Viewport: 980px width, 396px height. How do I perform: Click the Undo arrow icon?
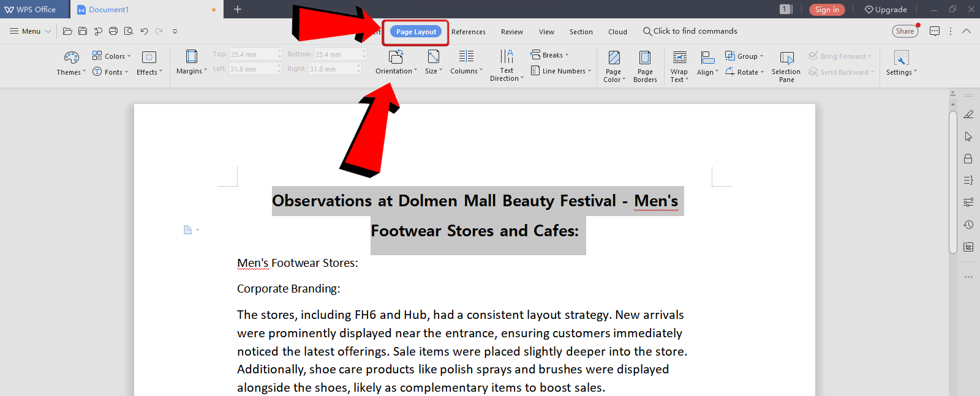pyautogui.click(x=144, y=31)
